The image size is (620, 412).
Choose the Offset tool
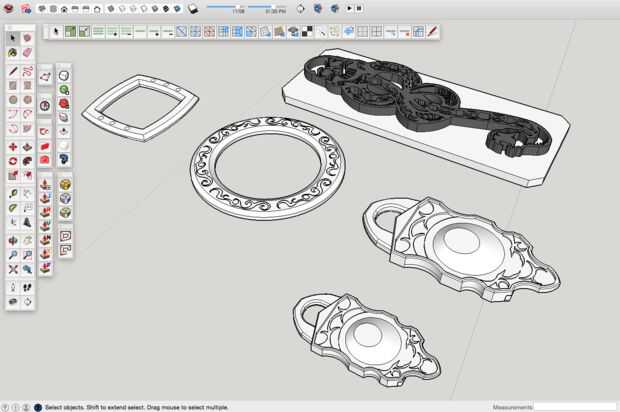pyautogui.click(x=27, y=175)
